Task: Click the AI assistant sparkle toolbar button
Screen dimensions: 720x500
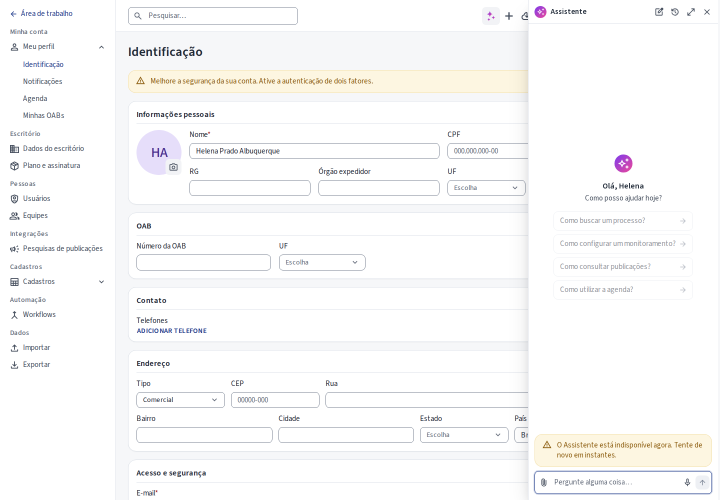Action: pos(491,16)
